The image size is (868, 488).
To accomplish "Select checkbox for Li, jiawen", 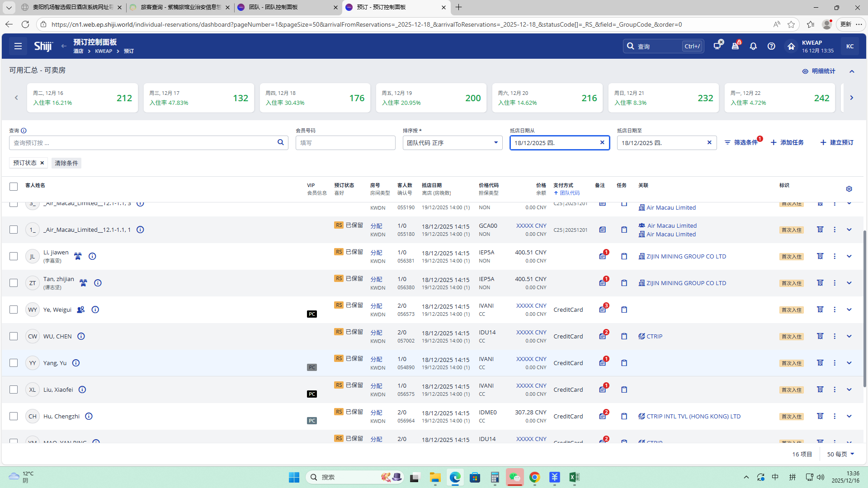I will point(14,256).
